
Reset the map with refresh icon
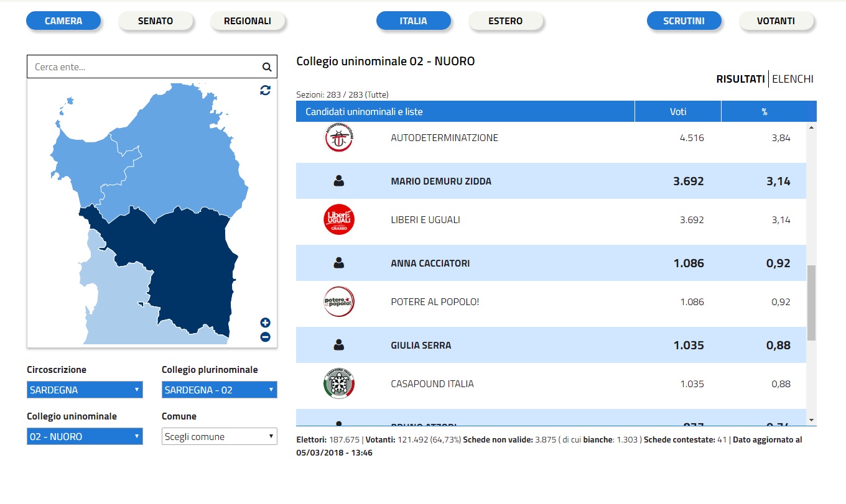pos(266,90)
